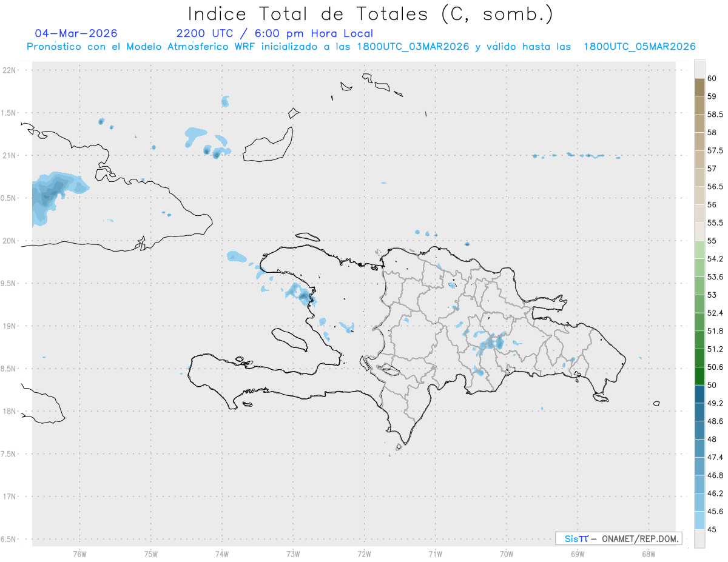Image resolution: width=728 pixels, height=562 pixels.
Task: Click the "1800UTC_05MAR2026" valid-until time
Action: pyautogui.click(x=639, y=47)
